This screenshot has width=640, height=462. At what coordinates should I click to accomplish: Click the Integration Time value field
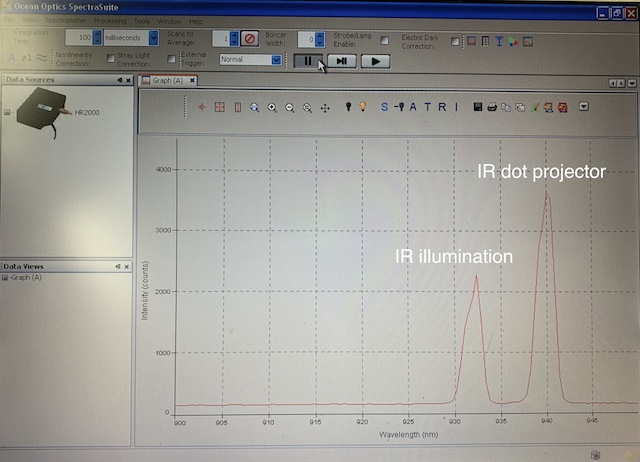tap(79, 38)
